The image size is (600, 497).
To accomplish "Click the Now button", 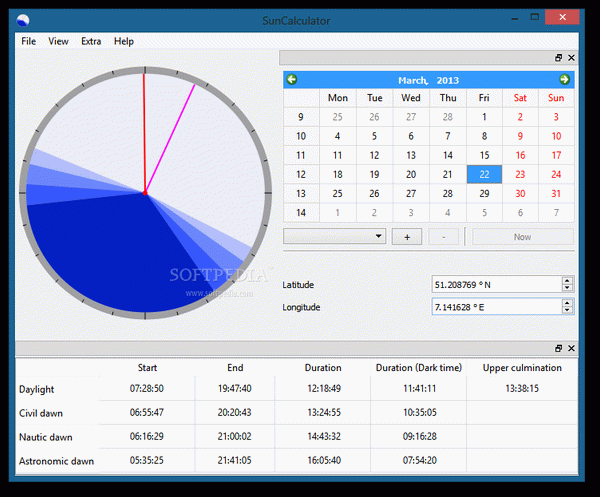I will click(x=523, y=237).
